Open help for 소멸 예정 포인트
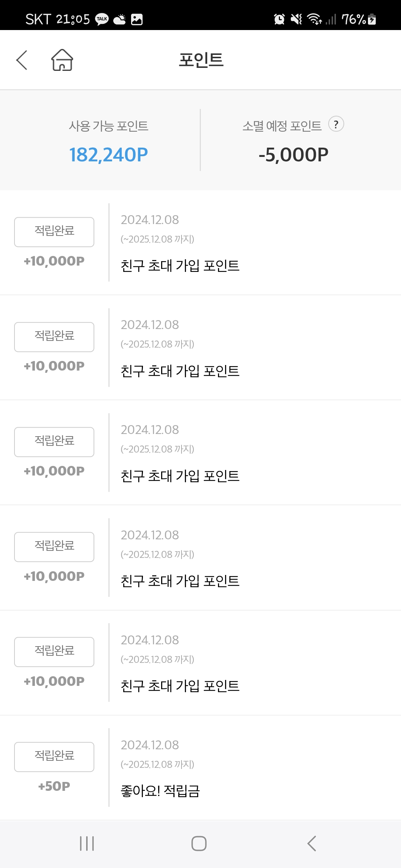Screen dimensions: 401x868 click(x=336, y=124)
